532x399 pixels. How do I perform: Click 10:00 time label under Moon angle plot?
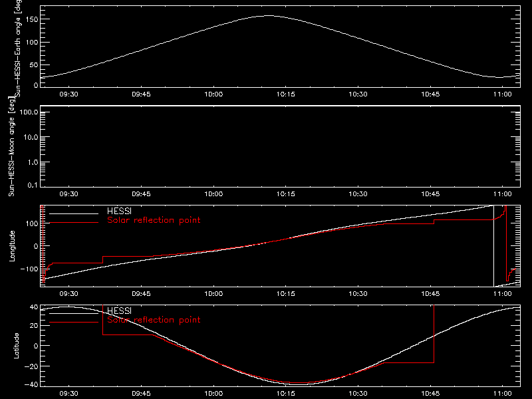point(213,194)
